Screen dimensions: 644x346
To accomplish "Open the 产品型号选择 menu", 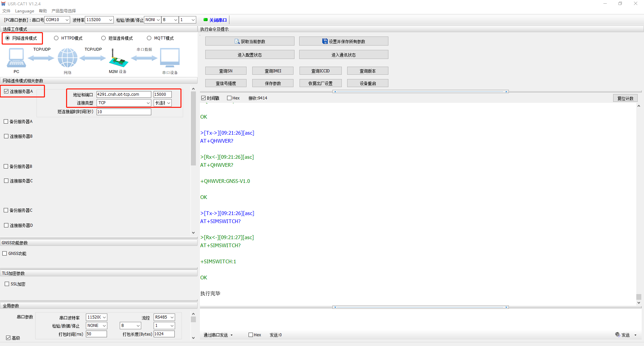I will tap(64, 11).
